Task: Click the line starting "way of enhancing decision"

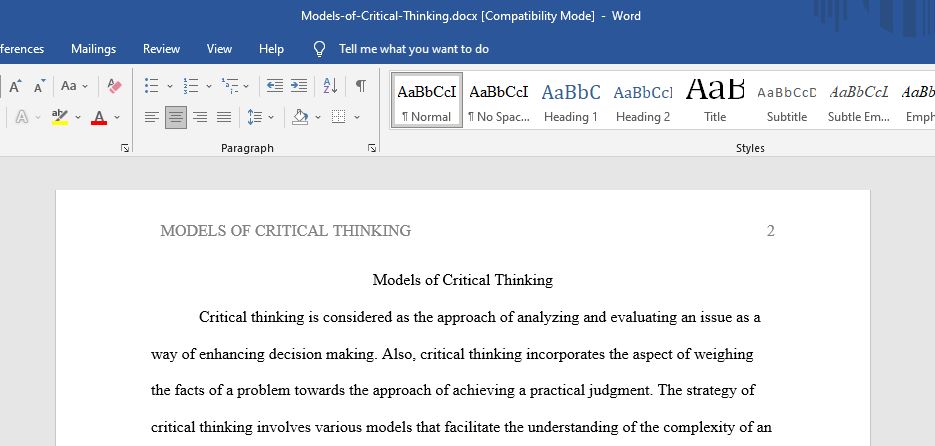Action: pyautogui.click(x=452, y=354)
